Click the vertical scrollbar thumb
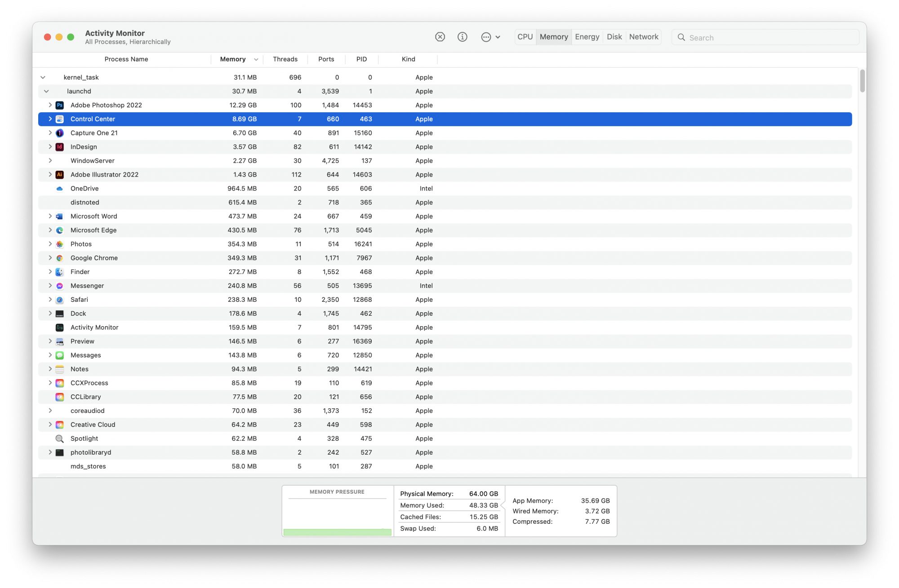This screenshot has width=899, height=588. (862, 81)
